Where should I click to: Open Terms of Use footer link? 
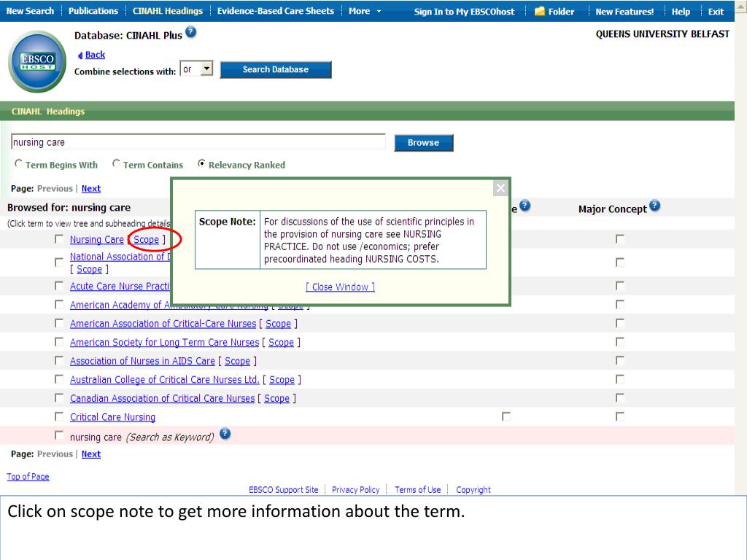click(x=418, y=490)
